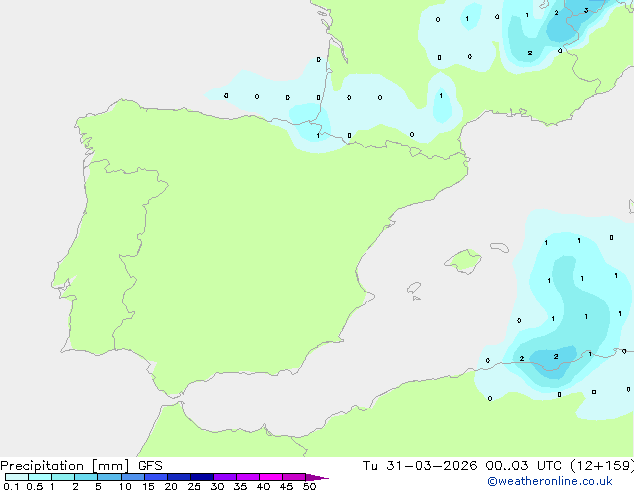The image size is (634, 490).
Task: Click the legend label '10'
Action: coord(125,486)
